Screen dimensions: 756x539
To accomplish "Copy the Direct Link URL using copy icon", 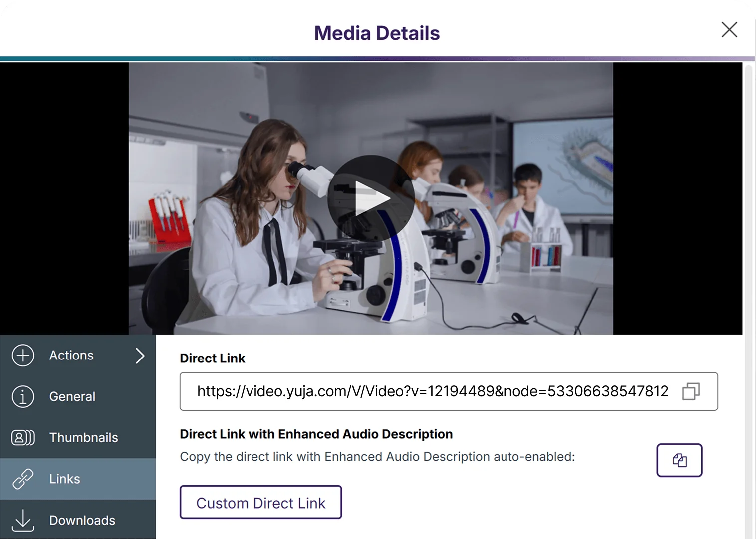I will pyautogui.click(x=691, y=391).
